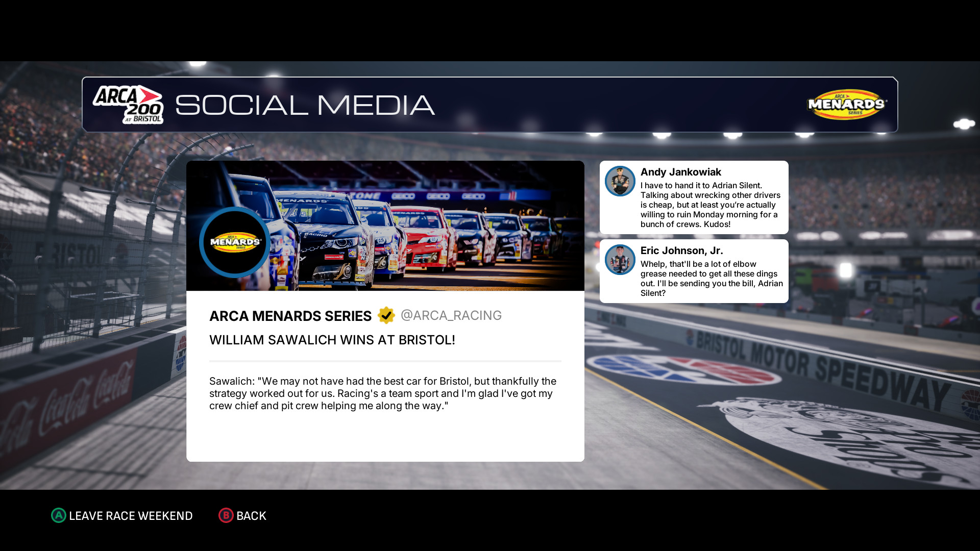The image size is (980, 551).
Task: Open Andy Jankowiak's name on his post
Action: pos(680,172)
